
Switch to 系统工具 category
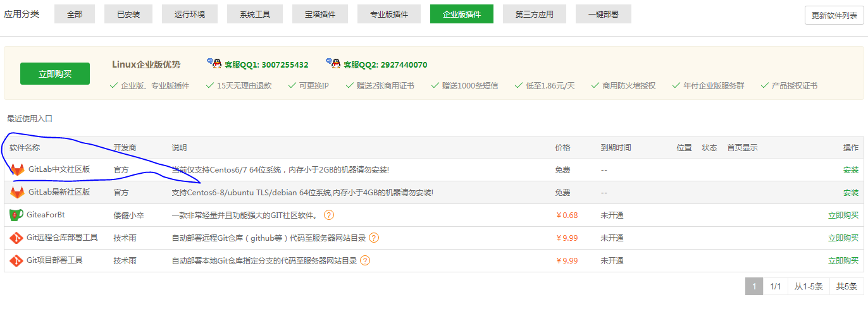(x=255, y=14)
